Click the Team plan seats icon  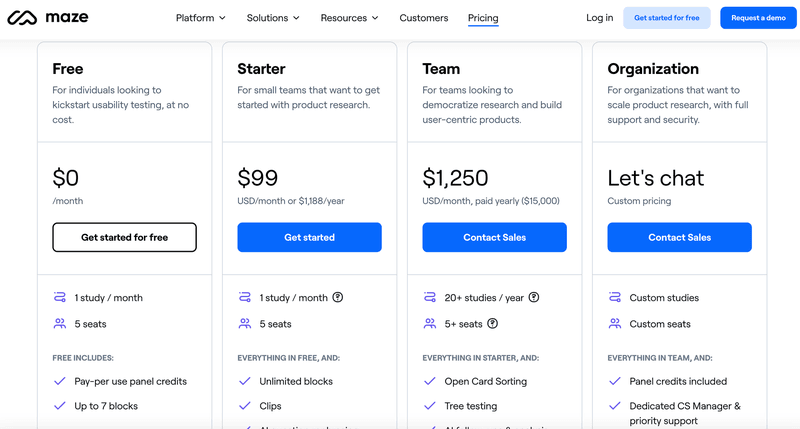[x=430, y=324]
